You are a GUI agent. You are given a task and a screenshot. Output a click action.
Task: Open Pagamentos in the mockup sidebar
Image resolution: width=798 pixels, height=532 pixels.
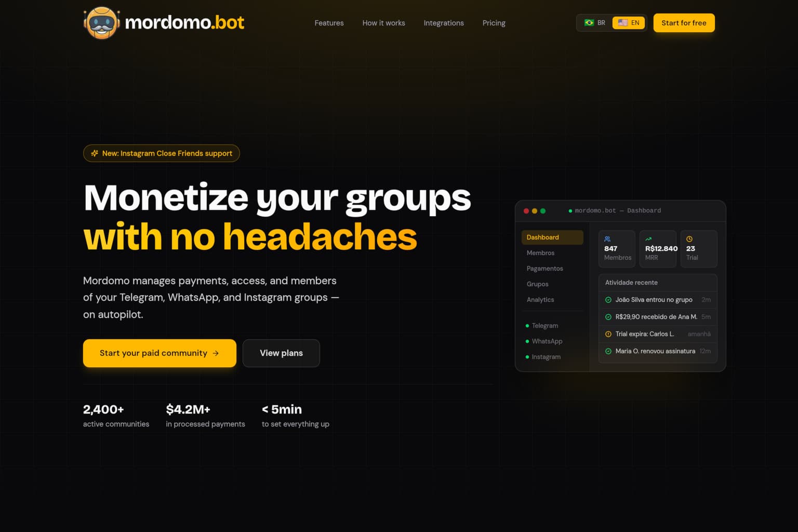552,269
